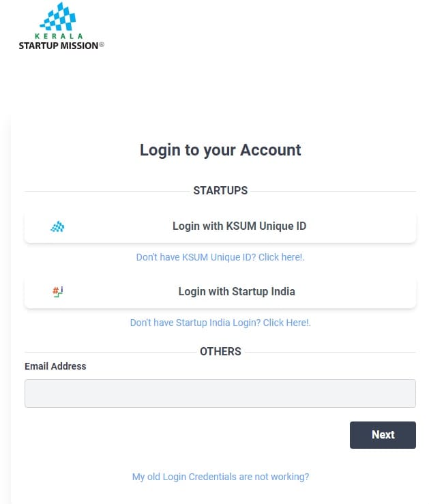This screenshot has height=504, width=429.
Task: Click the divider line right of STARTUPS
Action: pyautogui.click(x=334, y=191)
